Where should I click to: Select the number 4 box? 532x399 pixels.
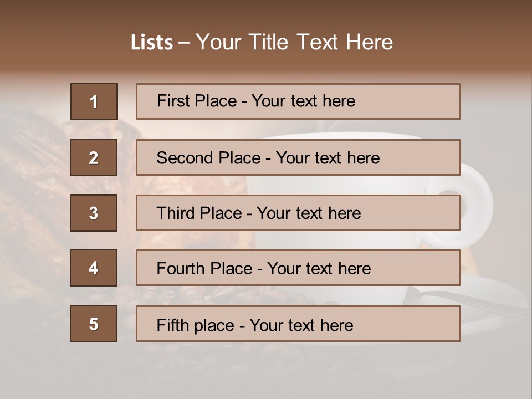(x=94, y=268)
